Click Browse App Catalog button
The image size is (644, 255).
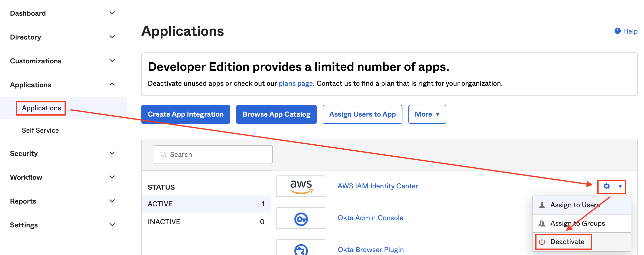click(276, 114)
